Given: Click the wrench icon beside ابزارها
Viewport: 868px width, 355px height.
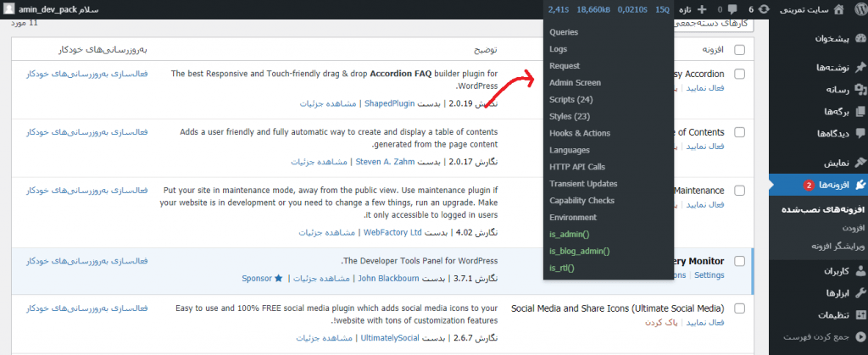Looking at the screenshot, I should tap(860, 292).
